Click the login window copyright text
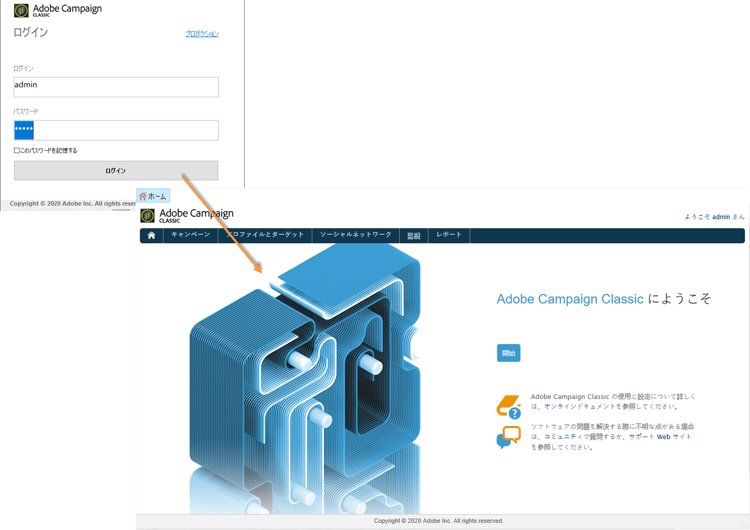750x530 pixels. point(73,204)
